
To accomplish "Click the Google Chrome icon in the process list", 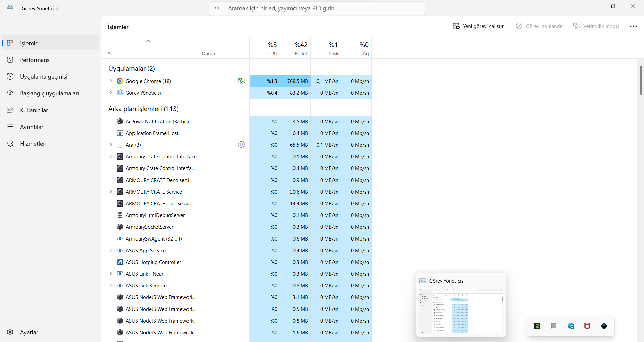I will pos(120,81).
